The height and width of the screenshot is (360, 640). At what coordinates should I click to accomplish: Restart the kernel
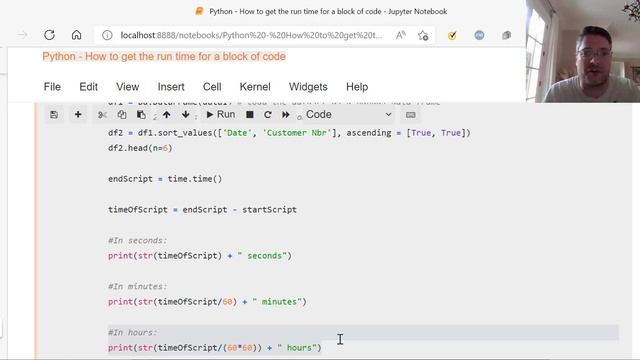[x=268, y=115]
